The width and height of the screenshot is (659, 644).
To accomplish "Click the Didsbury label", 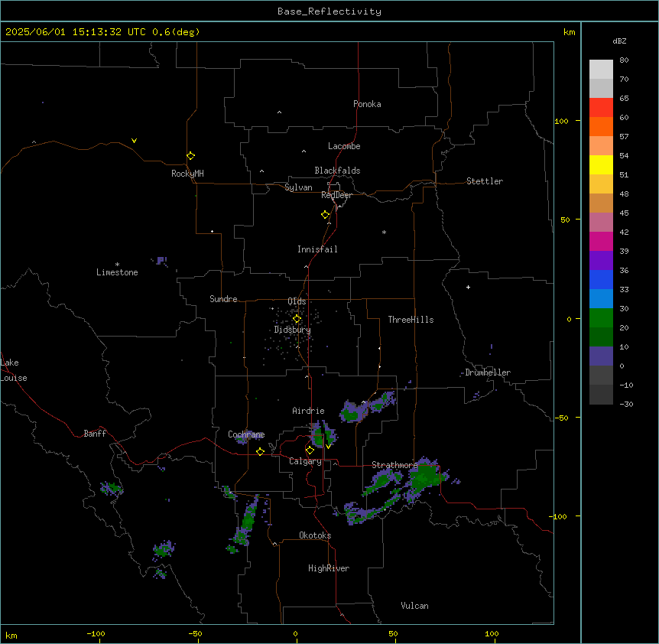I will click(293, 330).
